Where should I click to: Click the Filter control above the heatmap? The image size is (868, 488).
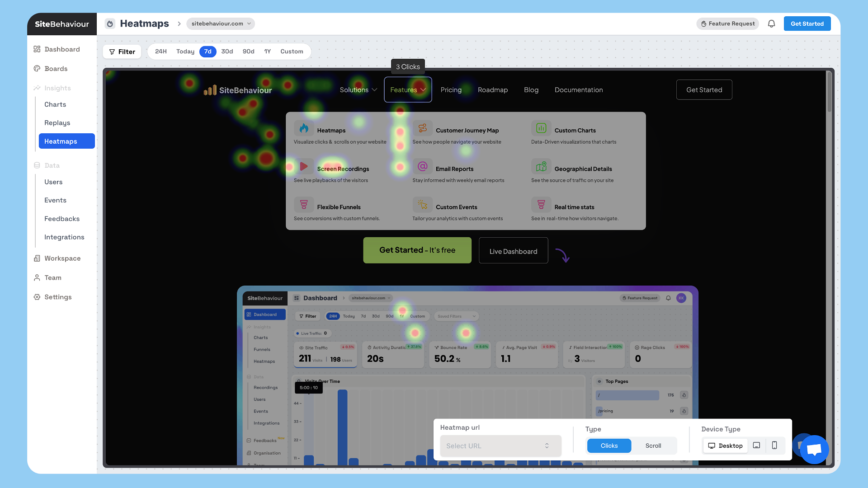click(122, 52)
